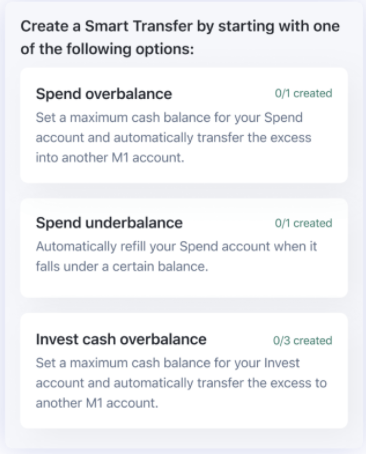Click the Invest cash overbalance description text
The image size is (366, 454).
181,383
